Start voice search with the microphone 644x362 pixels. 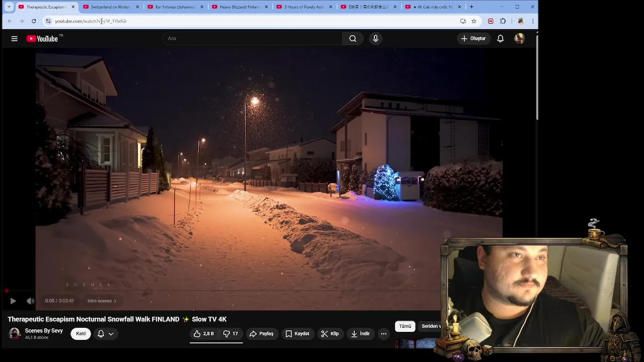(x=375, y=39)
